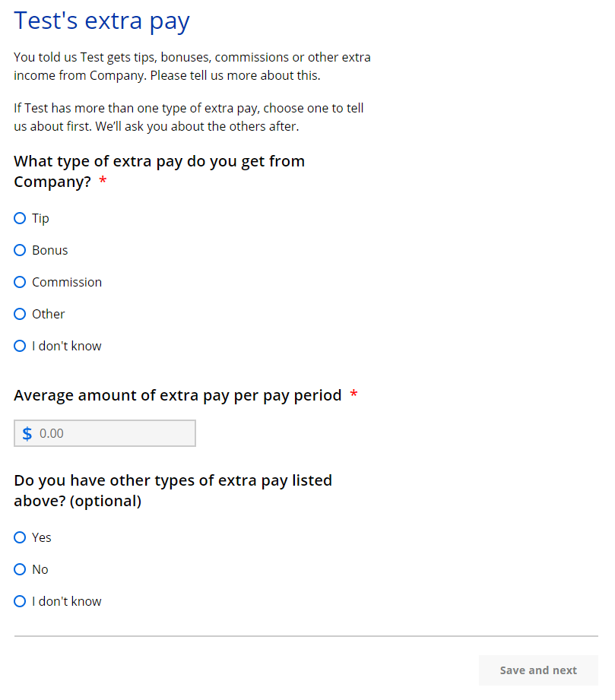
Task: Pick the "Commission" option
Action: 20,282
